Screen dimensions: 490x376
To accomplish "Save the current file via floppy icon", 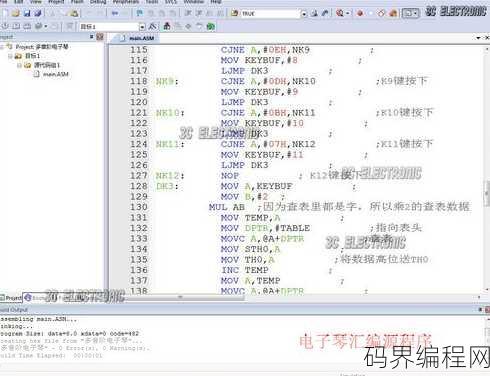I will [27, 13].
